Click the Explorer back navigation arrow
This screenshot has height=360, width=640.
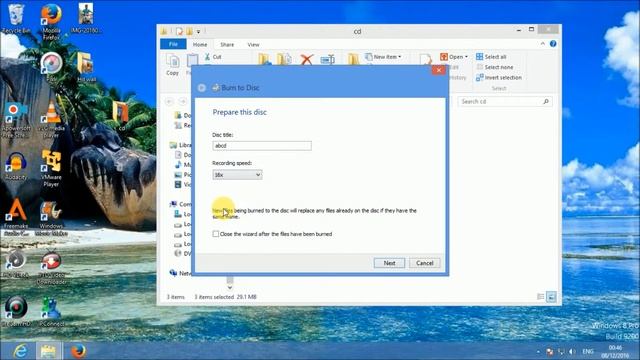(169, 101)
